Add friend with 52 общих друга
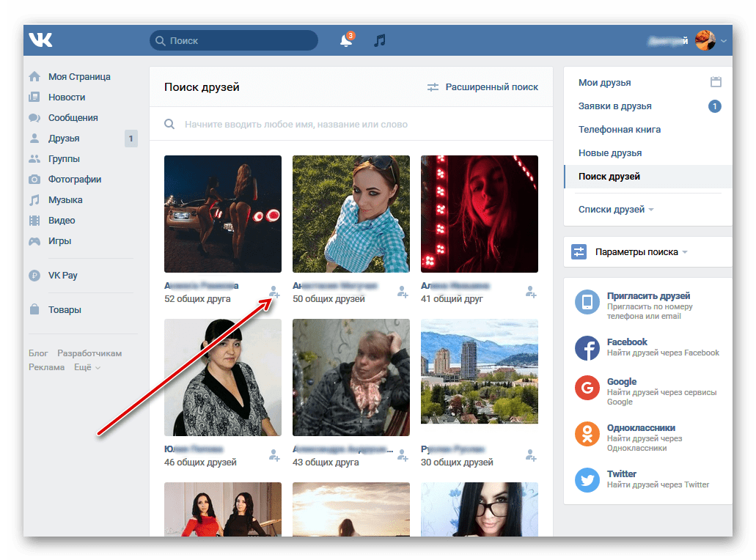 click(x=274, y=292)
